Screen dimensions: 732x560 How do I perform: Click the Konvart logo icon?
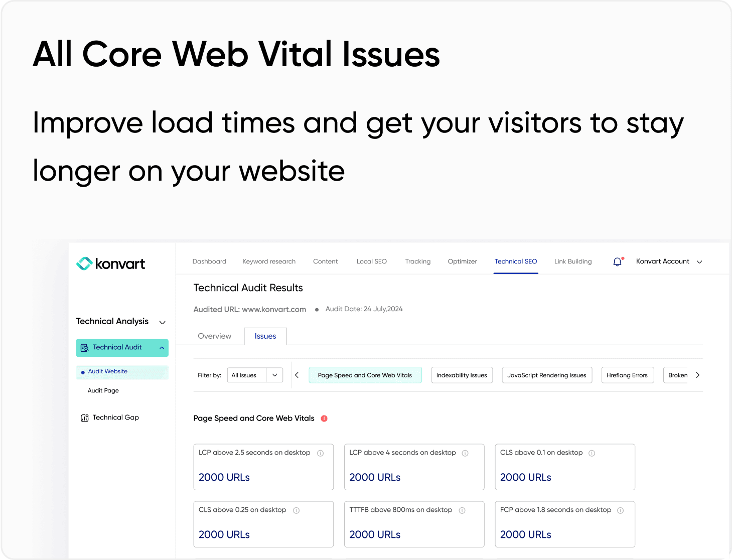(83, 263)
